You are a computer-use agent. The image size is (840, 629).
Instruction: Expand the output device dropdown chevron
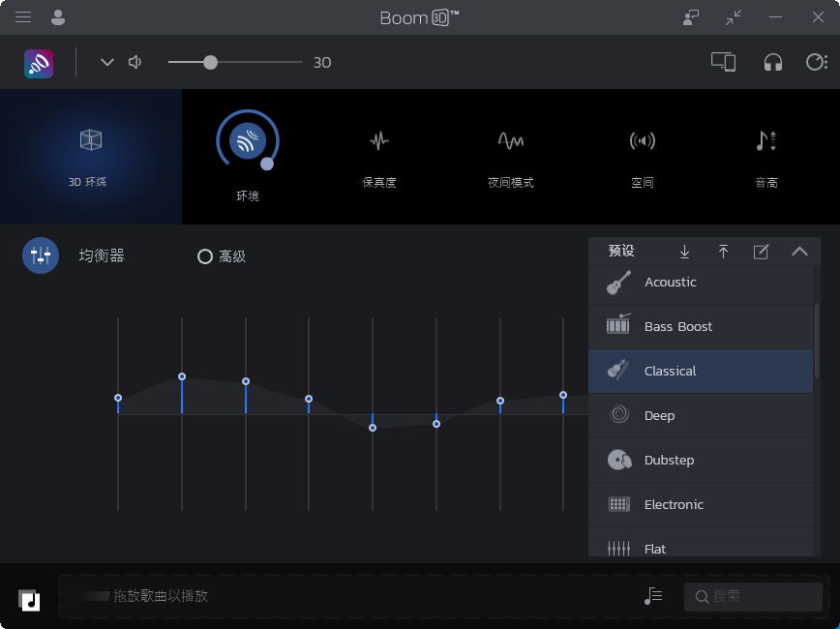click(x=107, y=62)
